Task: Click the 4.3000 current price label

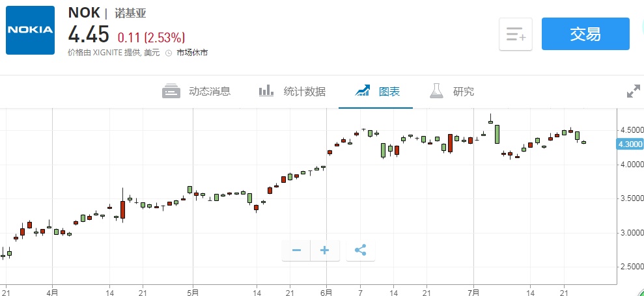Action: pos(629,144)
